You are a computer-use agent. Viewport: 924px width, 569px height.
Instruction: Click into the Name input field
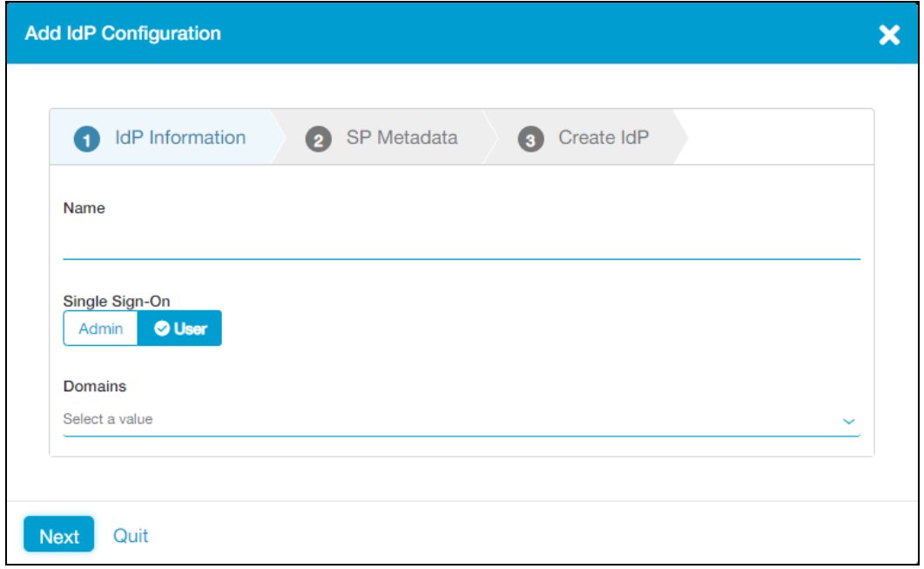(x=462, y=243)
